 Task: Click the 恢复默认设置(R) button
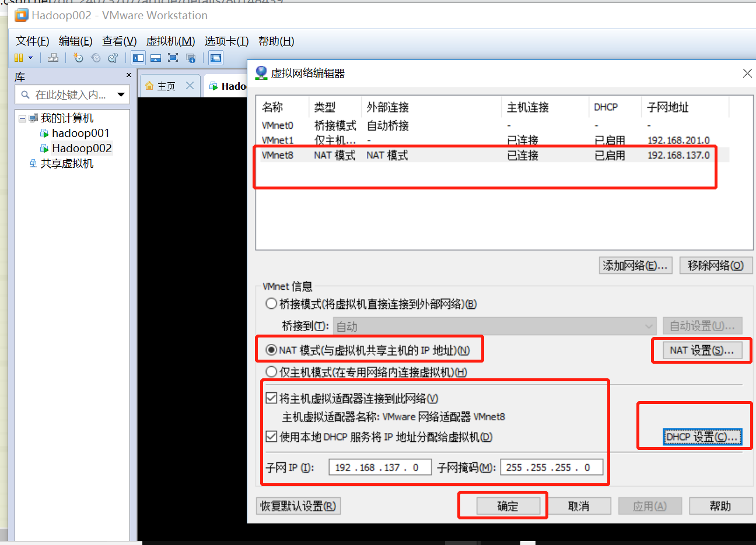pyautogui.click(x=298, y=506)
